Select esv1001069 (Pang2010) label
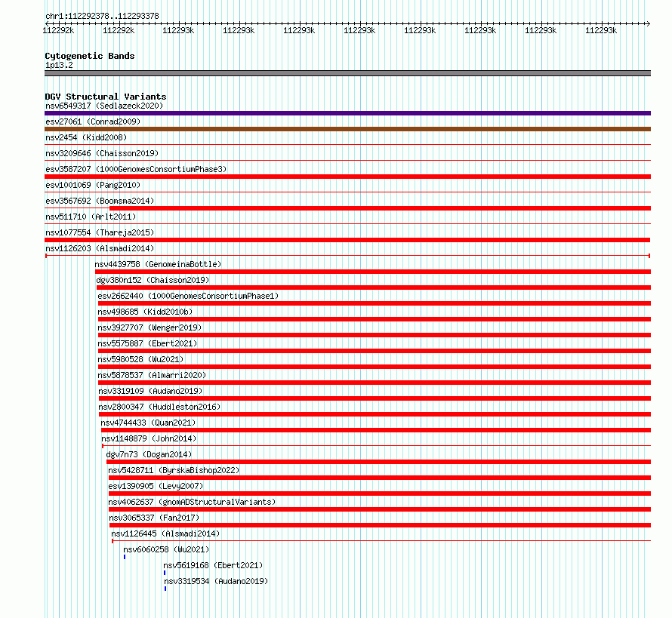Image resolution: width=672 pixels, height=618 pixels. pyautogui.click(x=93, y=185)
